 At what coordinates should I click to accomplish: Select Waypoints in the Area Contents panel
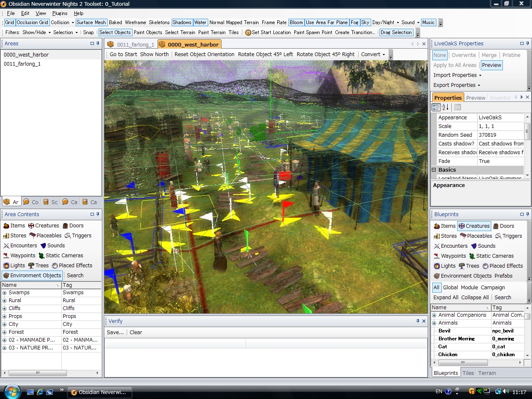tap(20, 256)
